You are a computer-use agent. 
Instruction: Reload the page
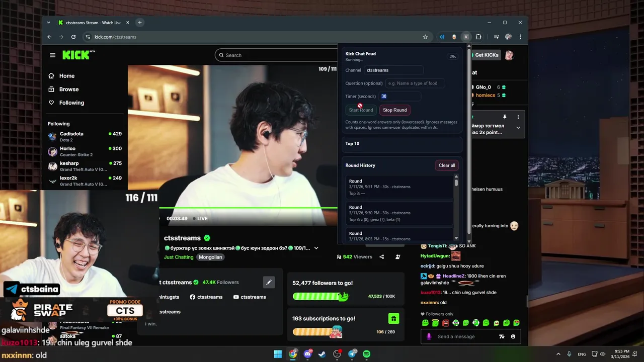pyautogui.click(x=73, y=37)
